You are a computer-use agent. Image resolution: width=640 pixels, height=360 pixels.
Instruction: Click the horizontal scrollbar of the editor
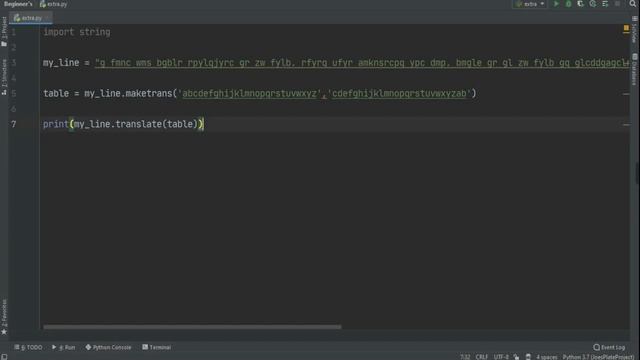(192, 327)
